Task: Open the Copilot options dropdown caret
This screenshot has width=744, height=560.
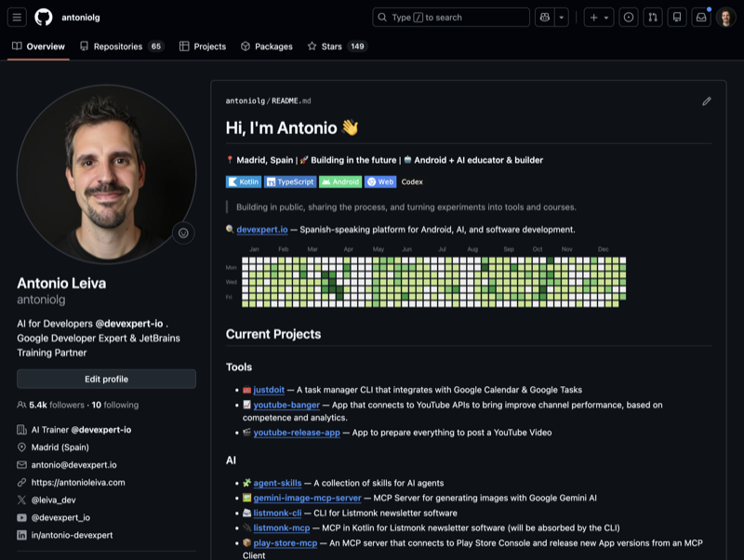Action: pos(562,17)
